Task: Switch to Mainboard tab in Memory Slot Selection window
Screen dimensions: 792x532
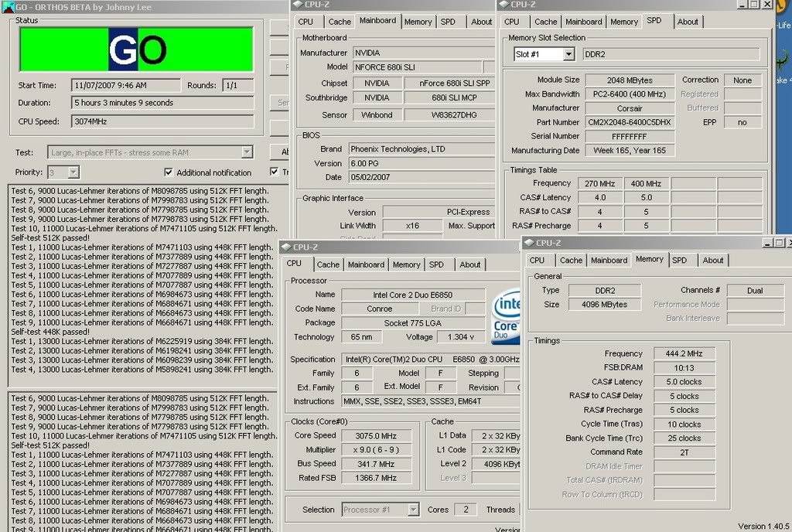Action: click(583, 22)
